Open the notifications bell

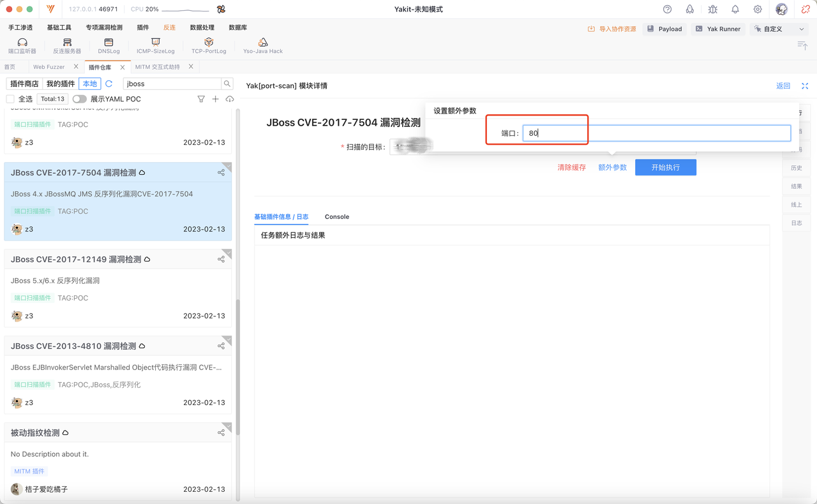pos(735,10)
